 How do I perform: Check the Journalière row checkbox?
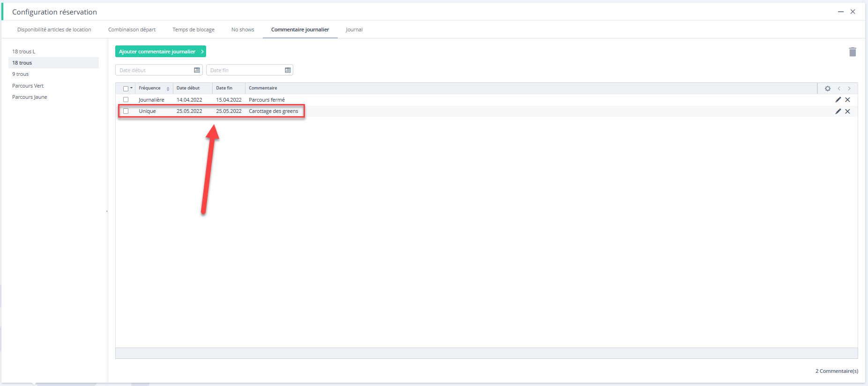126,100
